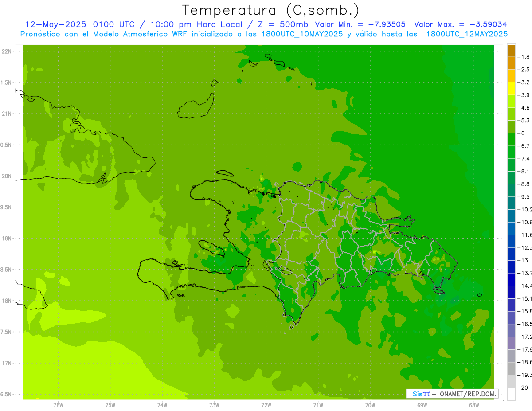This screenshot has height=411, width=532.
Task: Click the '-6.7' colorbar value
Action: (524, 146)
